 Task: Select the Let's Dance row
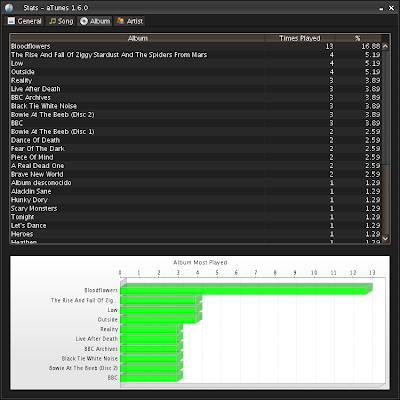(196, 226)
